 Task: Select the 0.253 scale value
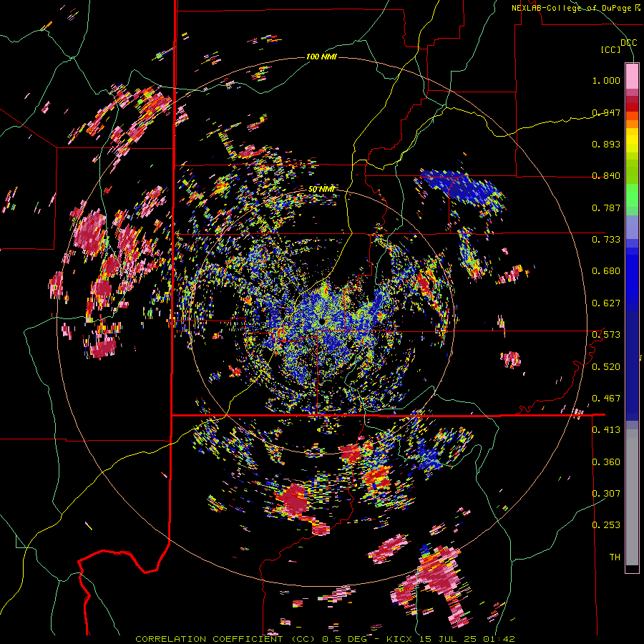click(x=606, y=525)
